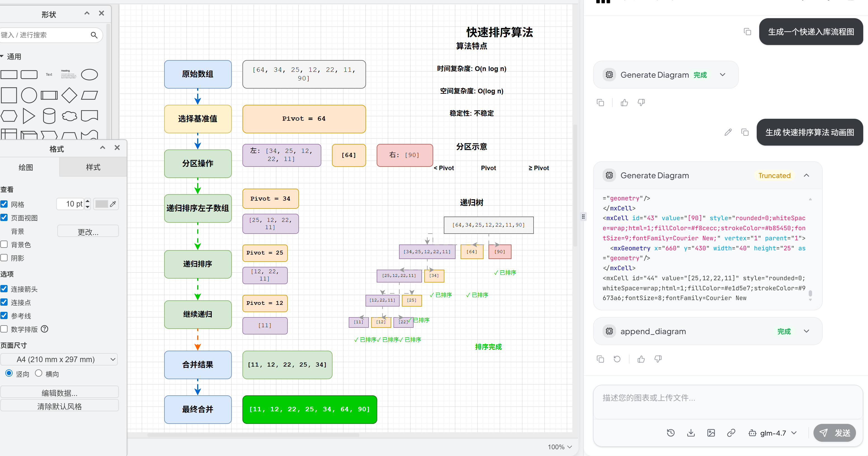This screenshot has width=868, height=456.
Task: Click the 编辑数据... button
Action: [59, 393]
